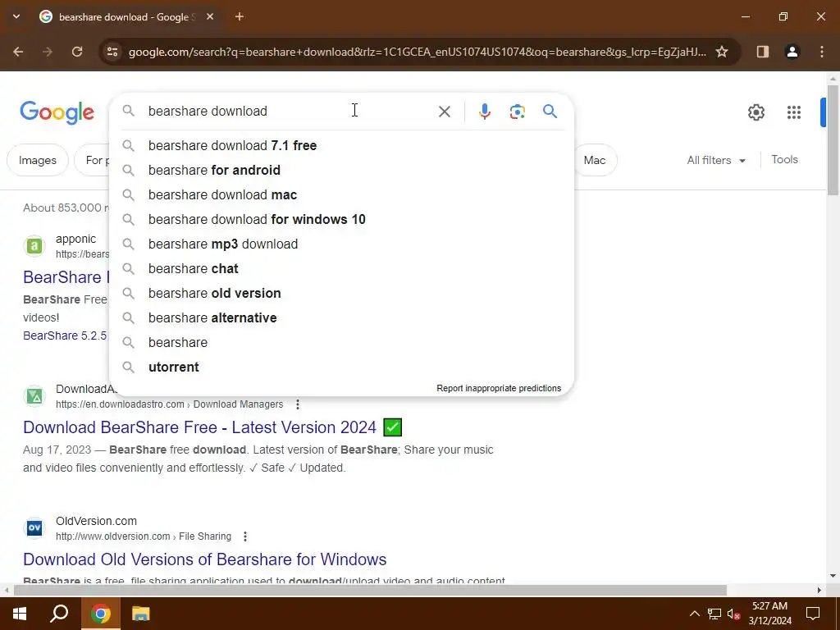Choose suggestion bearshare download for windows 10
Image resolution: width=840 pixels, height=630 pixels.
(341, 220)
